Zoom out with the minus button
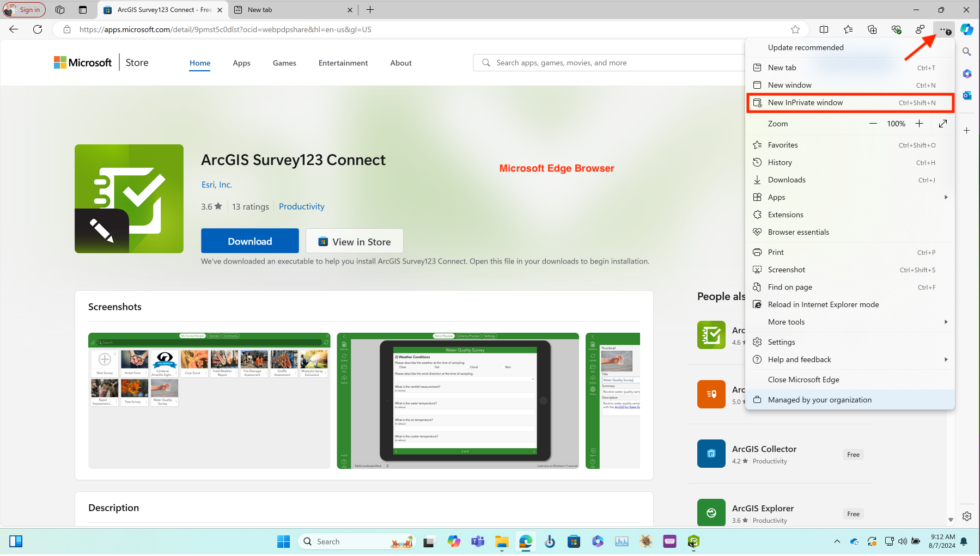 (x=873, y=124)
